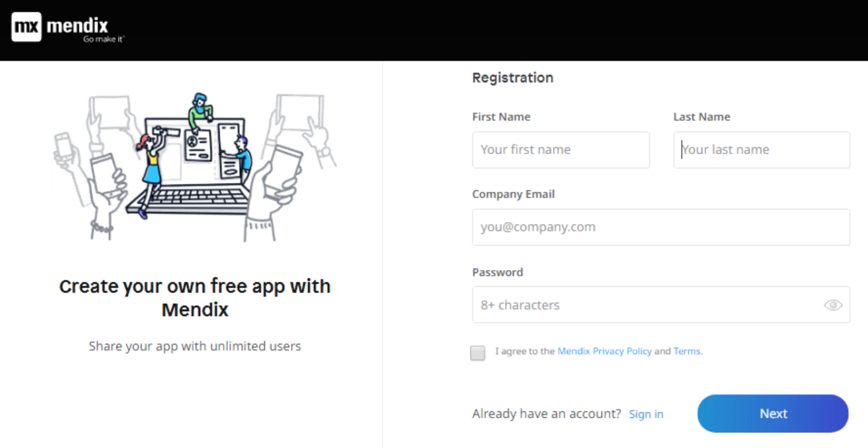
Task: Click the mx square logo icon
Action: click(x=26, y=27)
